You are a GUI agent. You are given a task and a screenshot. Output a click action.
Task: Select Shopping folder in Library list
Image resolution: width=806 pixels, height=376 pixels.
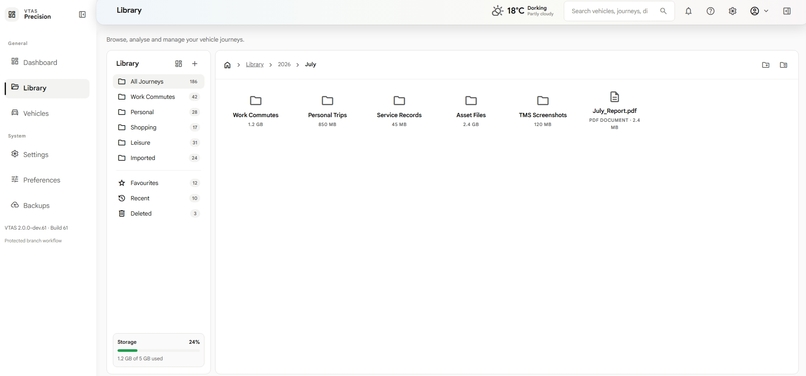click(158, 128)
